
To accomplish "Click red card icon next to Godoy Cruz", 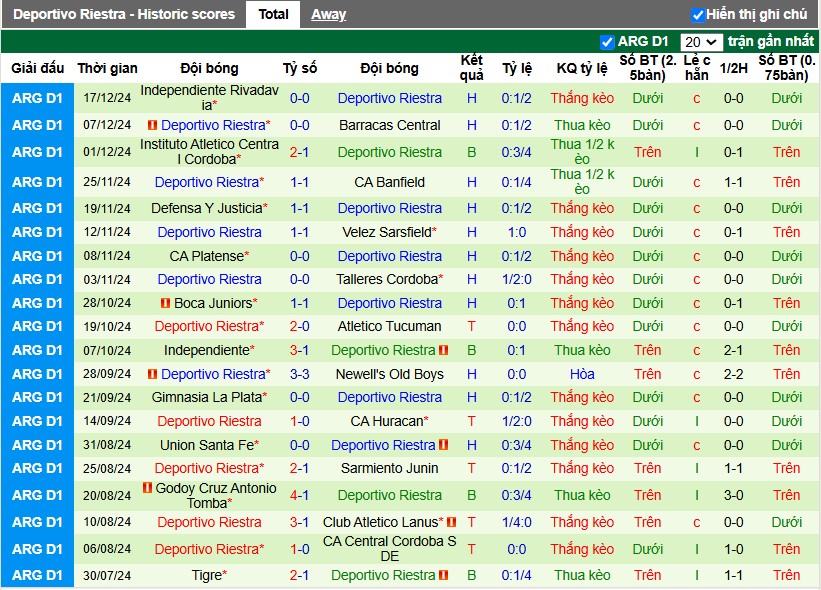I will tap(147, 488).
